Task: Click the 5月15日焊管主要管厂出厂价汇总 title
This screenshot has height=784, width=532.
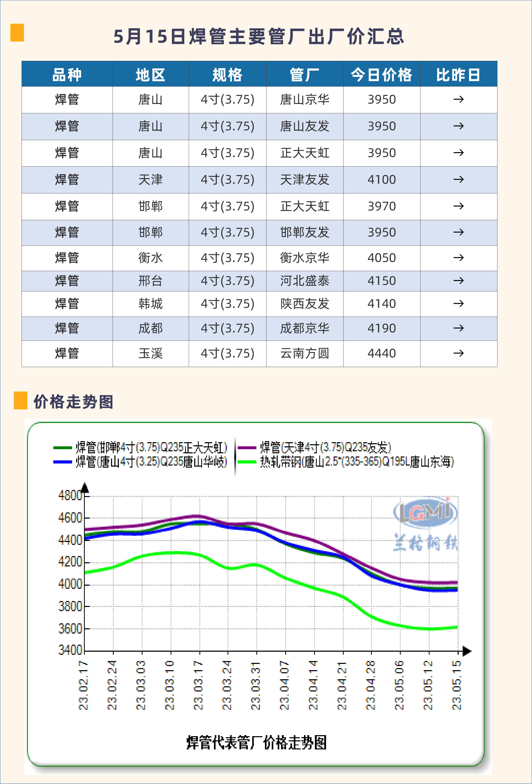Action: (258, 36)
